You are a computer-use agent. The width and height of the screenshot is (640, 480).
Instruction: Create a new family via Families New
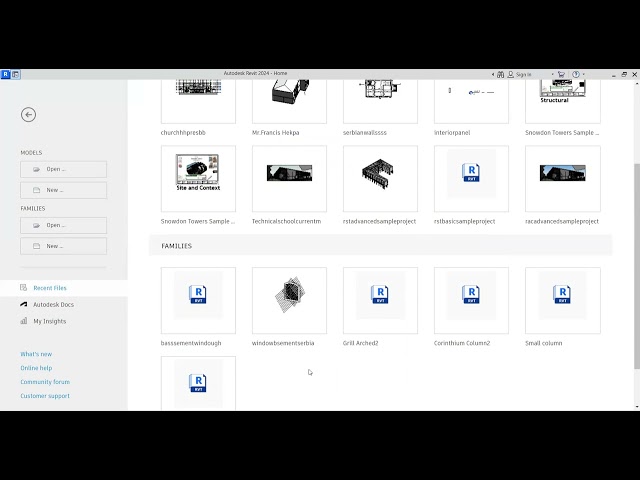coord(64,246)
